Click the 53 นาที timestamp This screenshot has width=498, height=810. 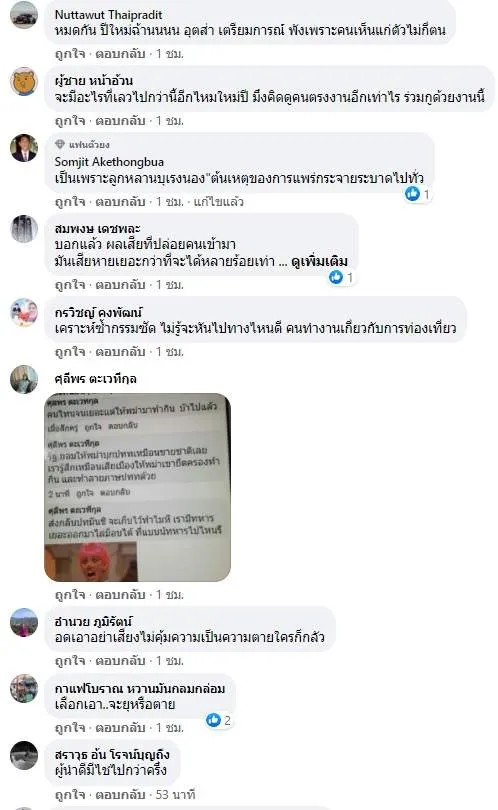(176, 795)
